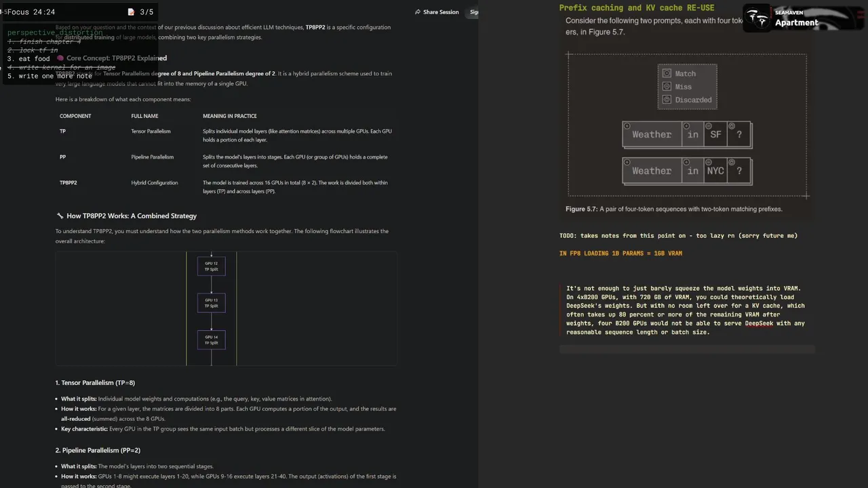The height and width of the screenshot is (488, 868).
Task: Click the 'Weather' token in the SF row
Action: pyautogui.click(x=652, y=134)
